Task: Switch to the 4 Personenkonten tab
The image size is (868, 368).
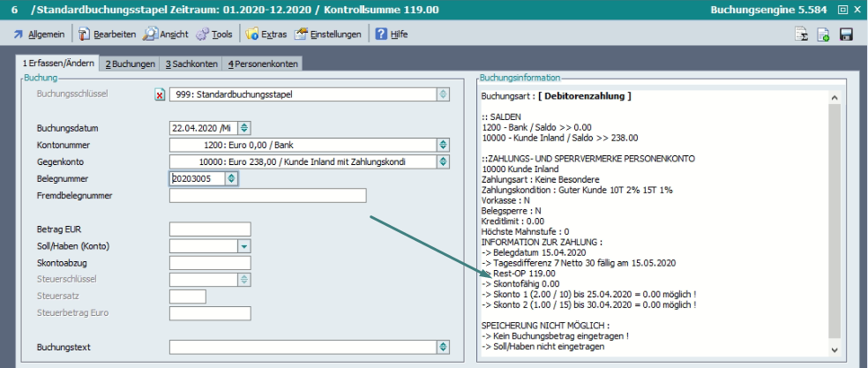Action: [x=262, y=64]
